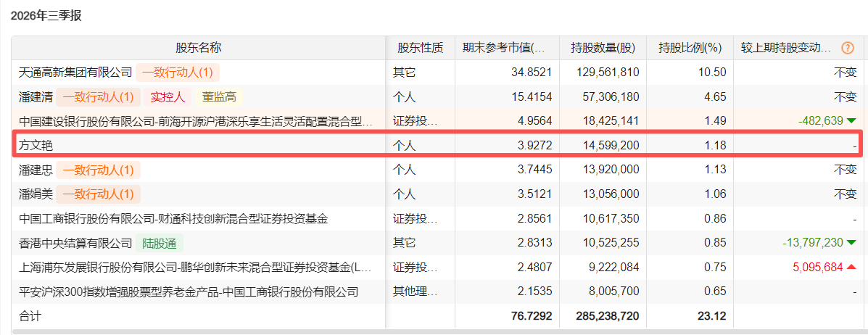Click share count 13,056,000

click(x=609, y=194)
